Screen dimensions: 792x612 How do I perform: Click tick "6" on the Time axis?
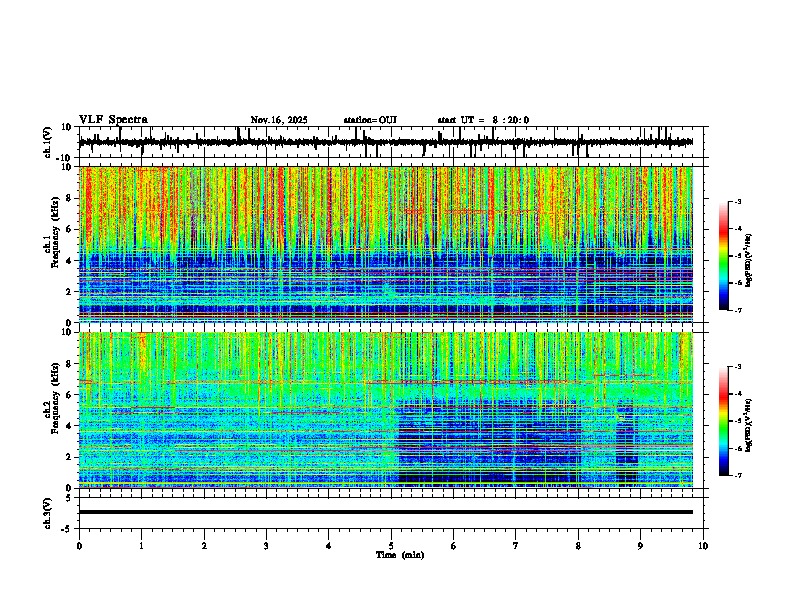(454, 546)
